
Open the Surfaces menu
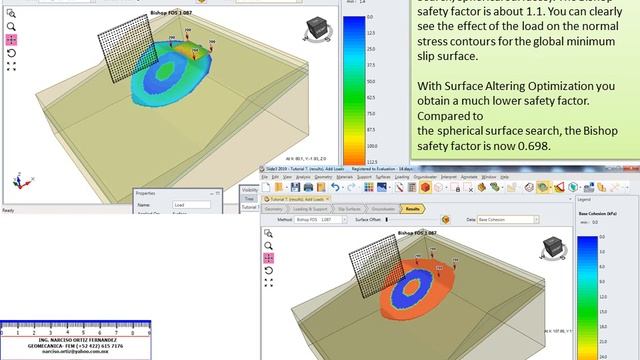[383, 177]
